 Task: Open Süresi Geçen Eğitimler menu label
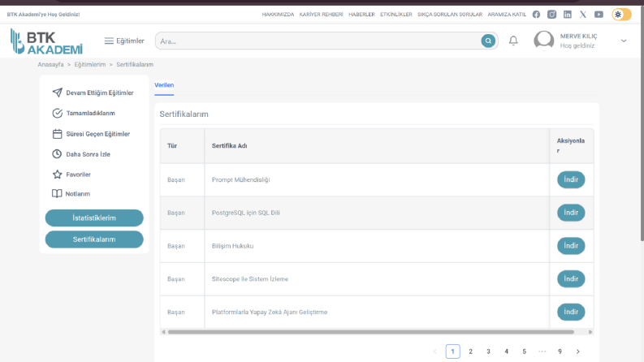pyautogui.click(x=97, y=134)
